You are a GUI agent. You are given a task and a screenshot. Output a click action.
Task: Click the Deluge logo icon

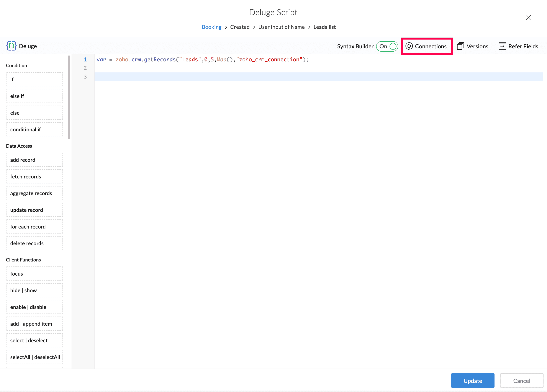click(11, 46)
